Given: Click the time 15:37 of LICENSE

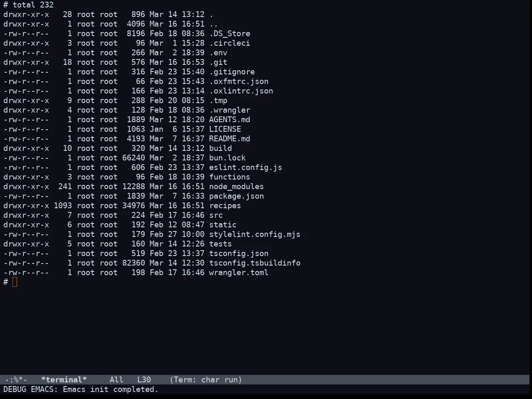Looking at the screenshot, I should pos(193,129).
